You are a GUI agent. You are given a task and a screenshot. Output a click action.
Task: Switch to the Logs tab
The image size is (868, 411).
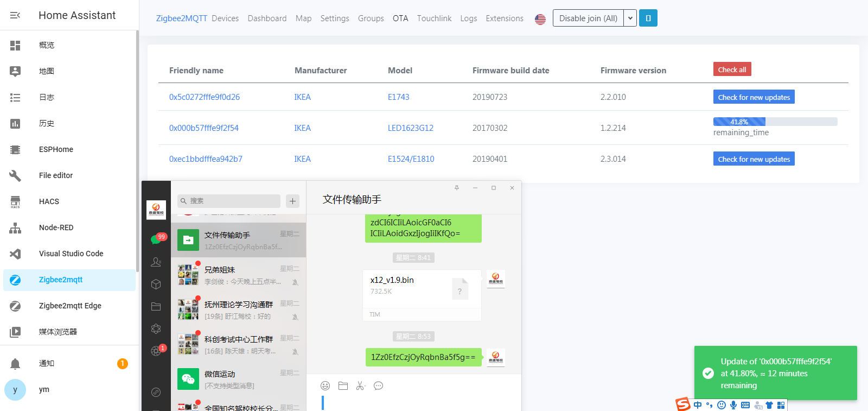click(x=469, y=18)
